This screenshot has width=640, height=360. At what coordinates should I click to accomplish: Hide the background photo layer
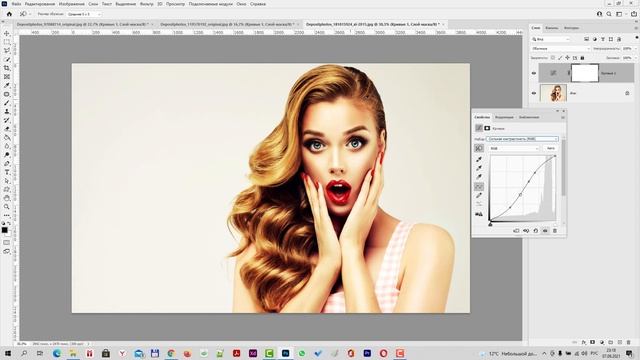tap(533, 93)
